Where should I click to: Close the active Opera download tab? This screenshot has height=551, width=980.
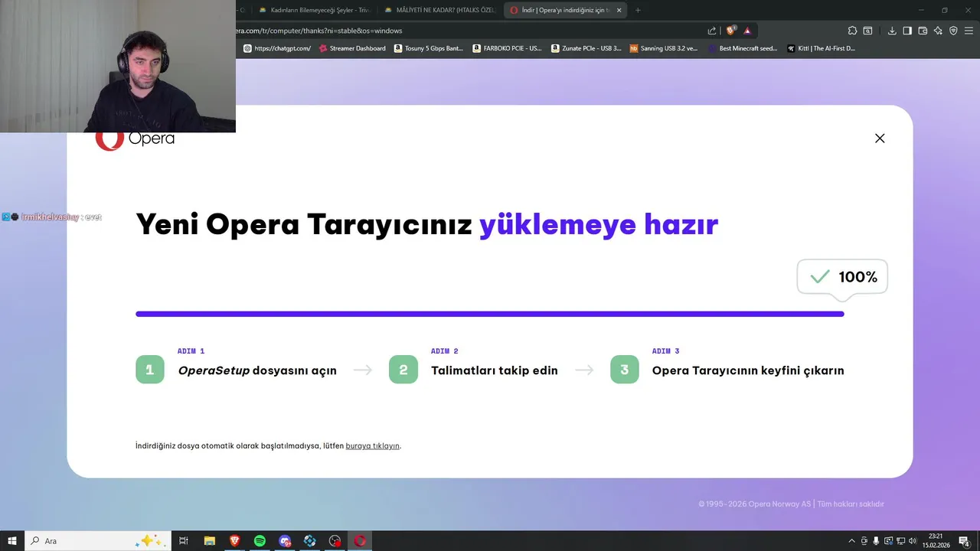click(x=619, y=10)
